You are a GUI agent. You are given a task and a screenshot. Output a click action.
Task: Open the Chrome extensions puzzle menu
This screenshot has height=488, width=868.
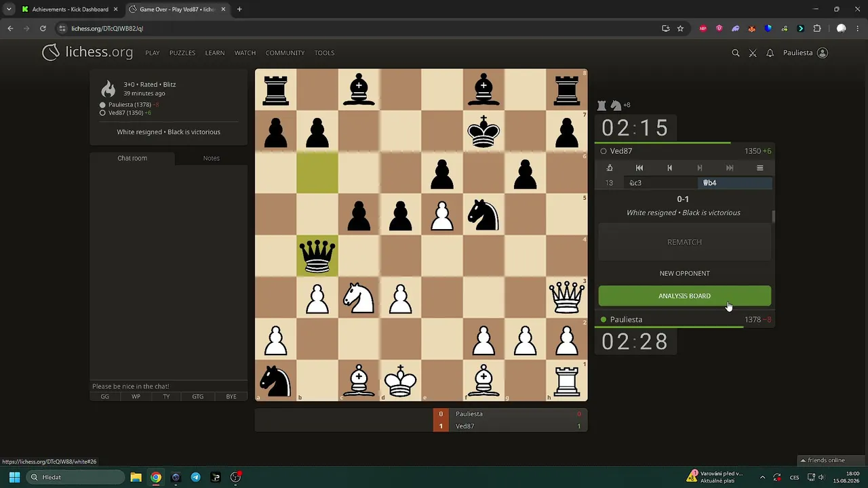816,28
